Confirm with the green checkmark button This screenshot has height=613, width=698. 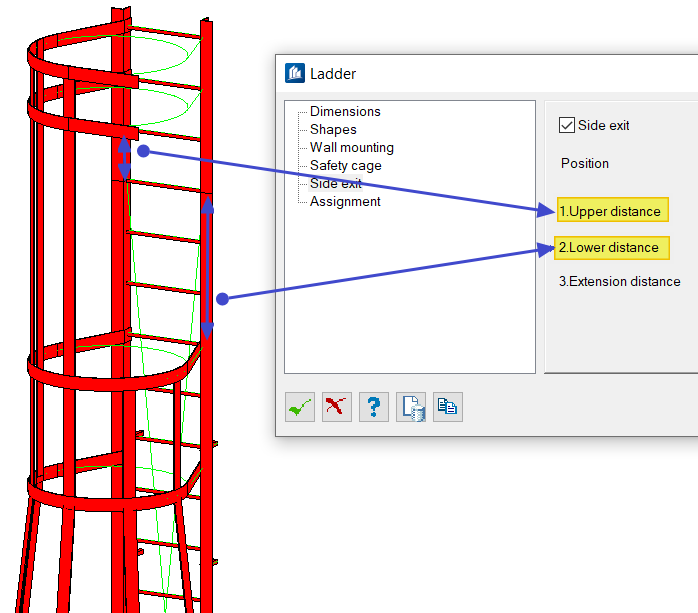[x=300, y=407]
